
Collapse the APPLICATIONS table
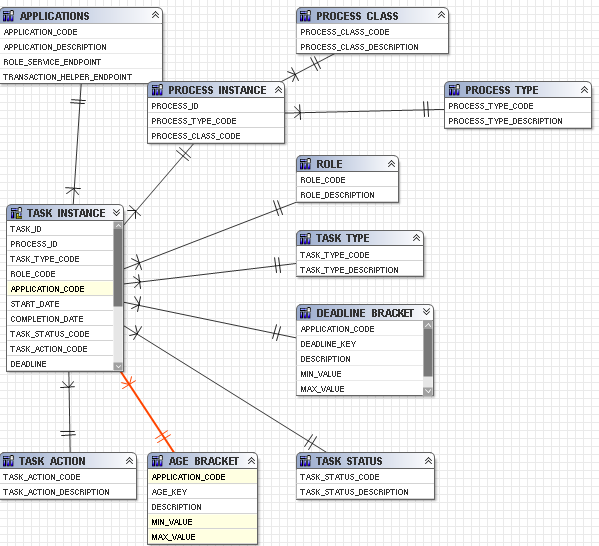coord(155,15)
